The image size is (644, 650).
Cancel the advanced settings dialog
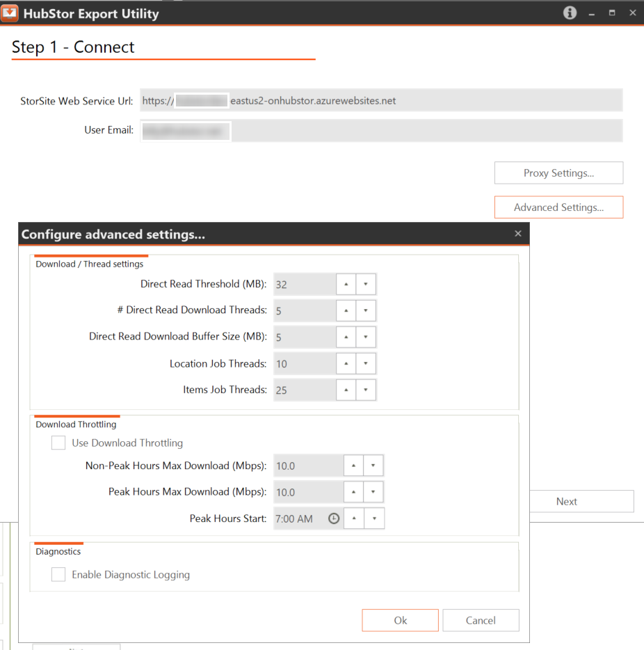(481, 620)
